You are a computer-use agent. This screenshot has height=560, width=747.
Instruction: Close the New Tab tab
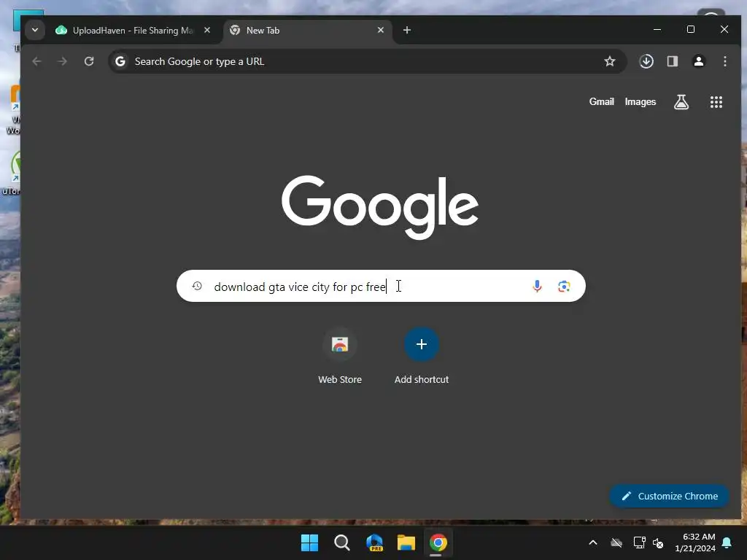(381, 30)
